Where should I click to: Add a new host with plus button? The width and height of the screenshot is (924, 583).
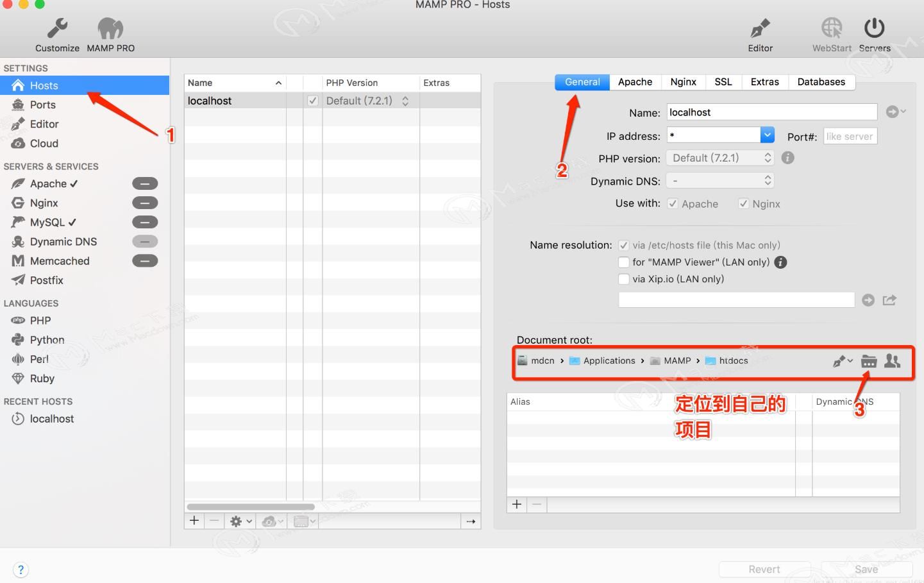(x=194, y=521)
